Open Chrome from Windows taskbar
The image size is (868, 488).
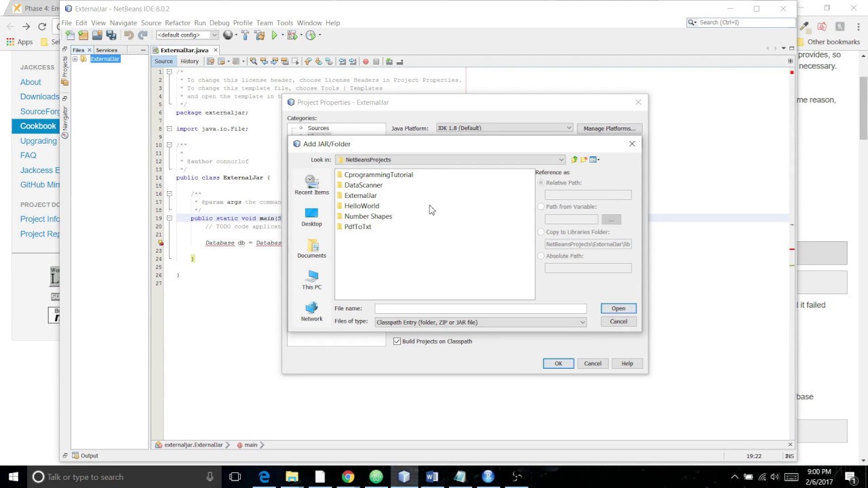348,476
